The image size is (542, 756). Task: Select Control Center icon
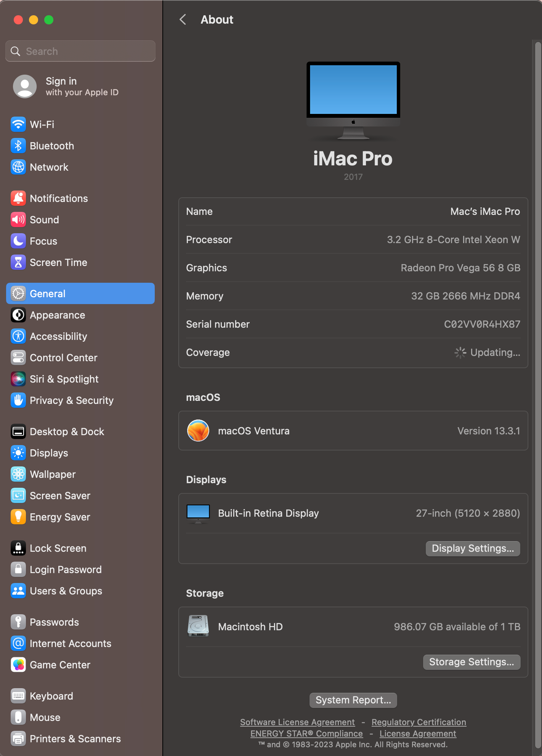(18, 357)
